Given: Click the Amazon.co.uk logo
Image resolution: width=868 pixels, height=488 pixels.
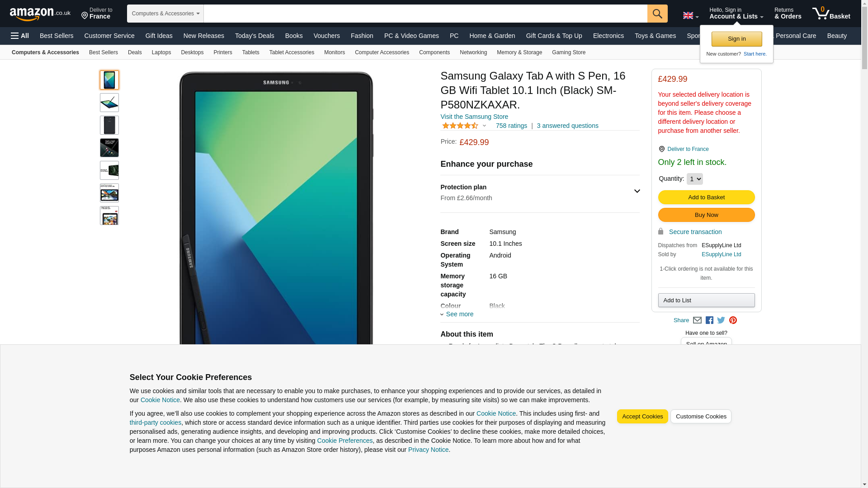Looking at the screenshot, I should tap(40, 14).
